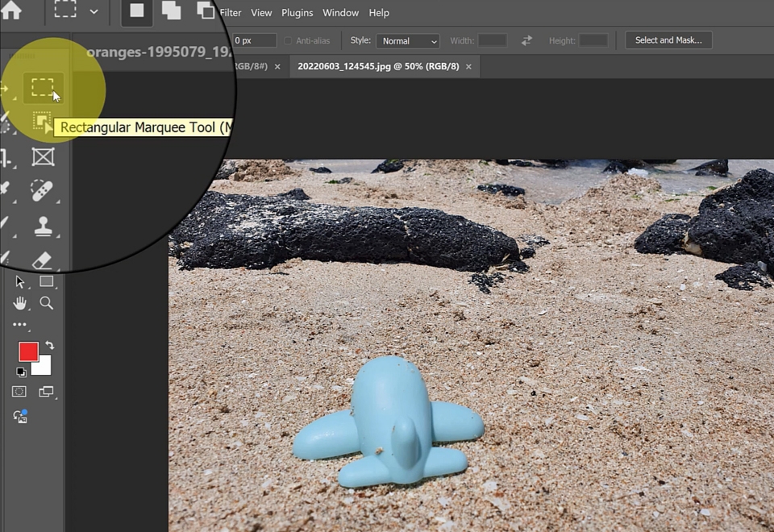
Task: Select the Healing Brush bandage tool
Action: click(x=42, y=190)
